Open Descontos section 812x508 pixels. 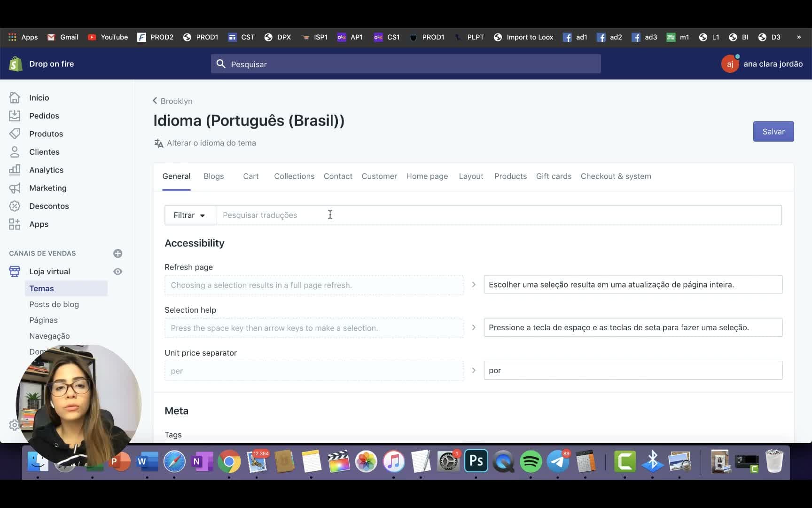(x=49, y=206)
